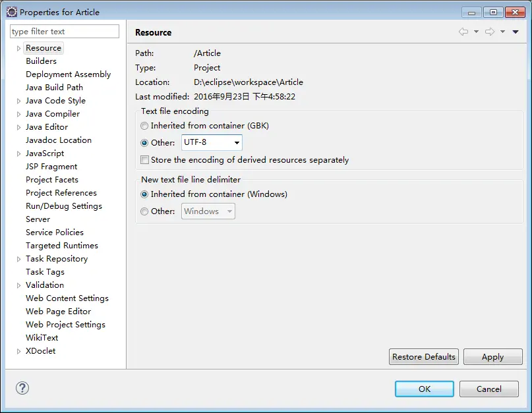The height and width of the screenshot is (413, 532).
Task: Select Other line delimiter radio button
Action: tap(144, 211)
